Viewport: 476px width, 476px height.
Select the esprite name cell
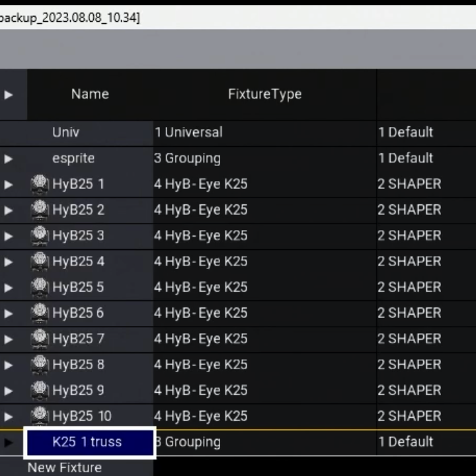(x=90, y=159)
